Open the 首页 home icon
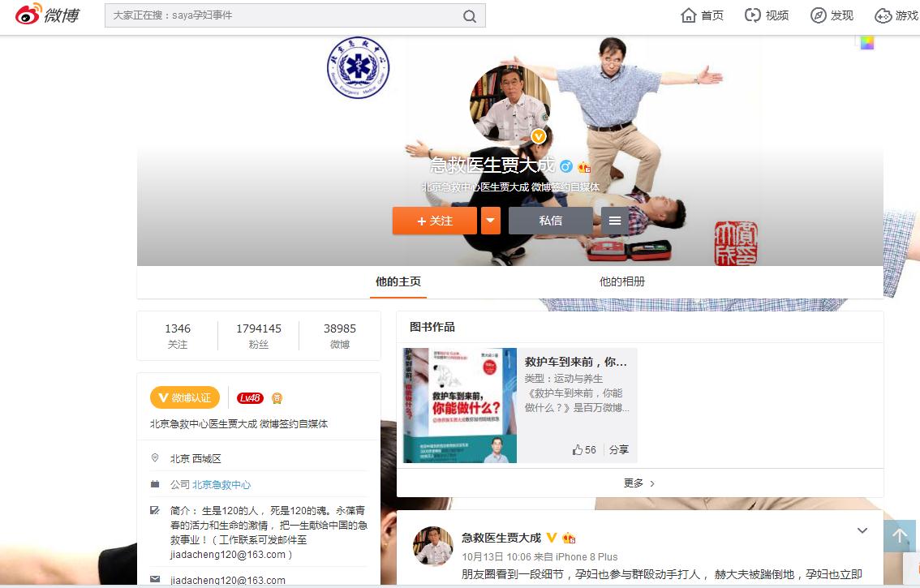Image resolution: width=920 pixels, height=588 pixels. coord(689,15)
